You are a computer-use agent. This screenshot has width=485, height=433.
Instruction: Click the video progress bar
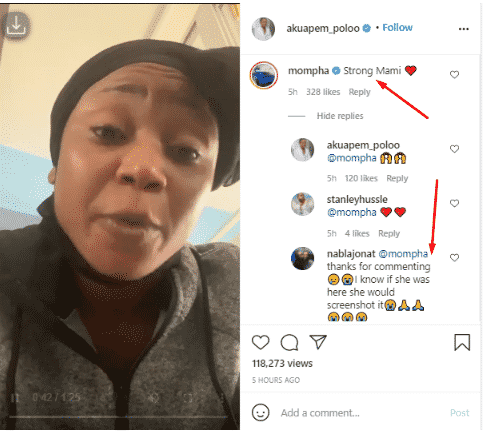[x=118, y=417]
